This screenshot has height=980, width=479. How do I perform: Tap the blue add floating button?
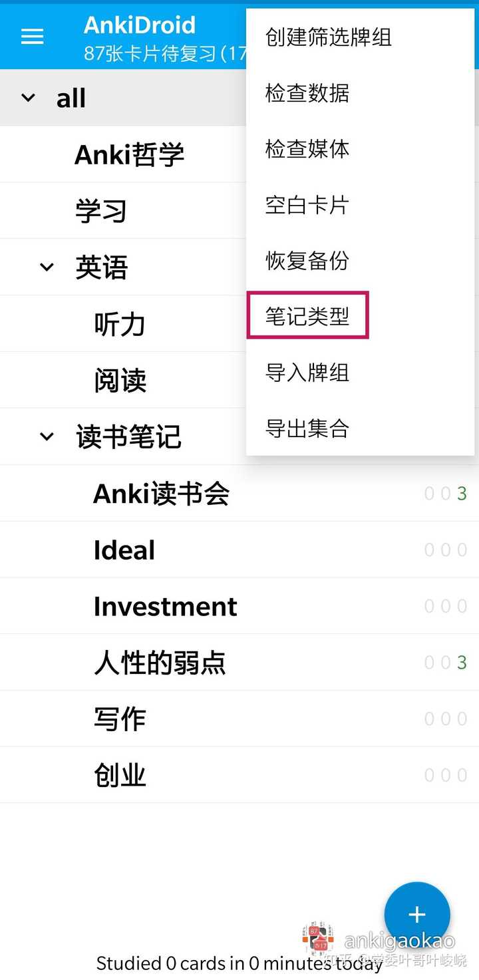[417, 914]
